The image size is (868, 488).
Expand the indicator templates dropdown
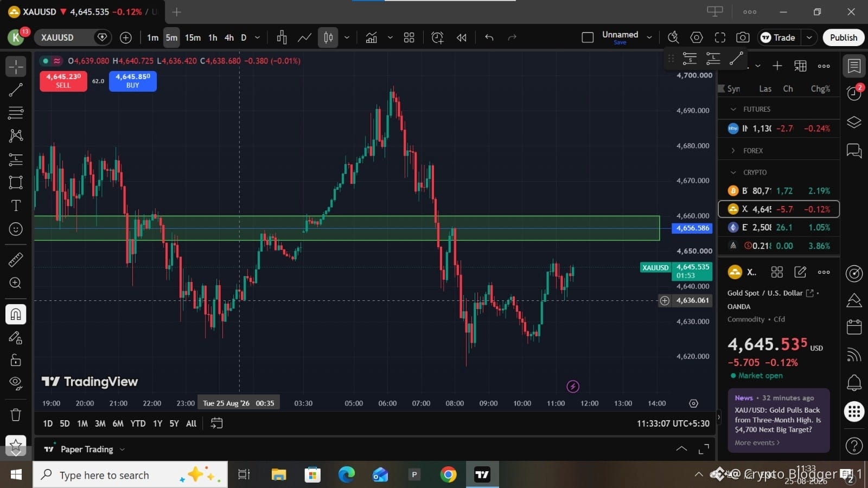click(390, 37)
